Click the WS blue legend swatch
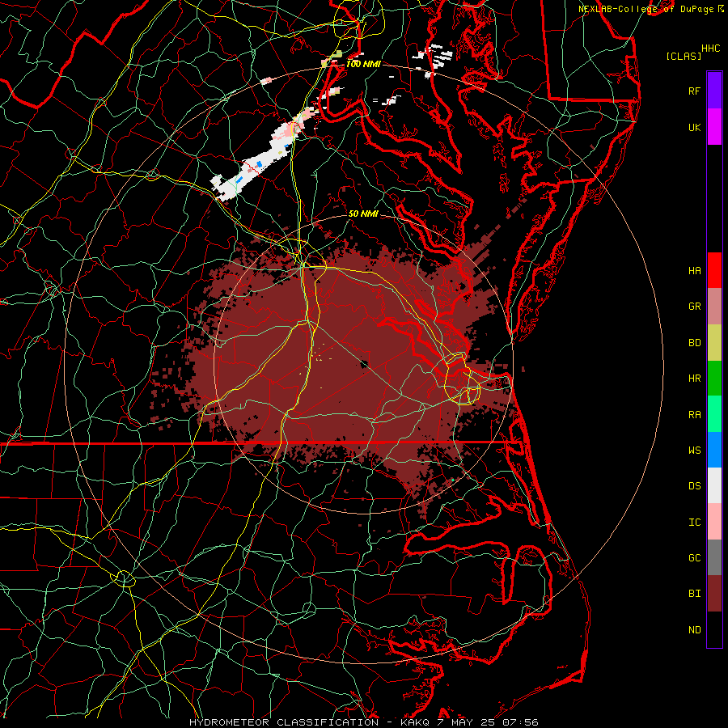The height and width of the screenshot is (728, 728). coord(714,450)
